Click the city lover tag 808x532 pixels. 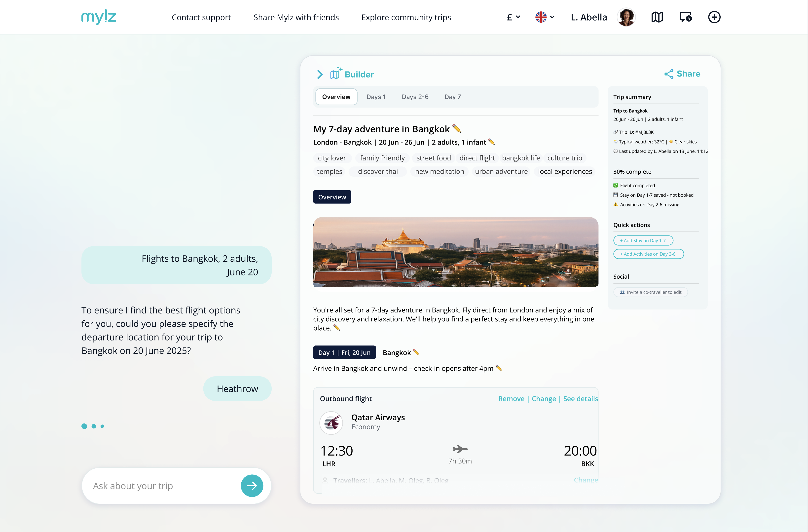332,158
